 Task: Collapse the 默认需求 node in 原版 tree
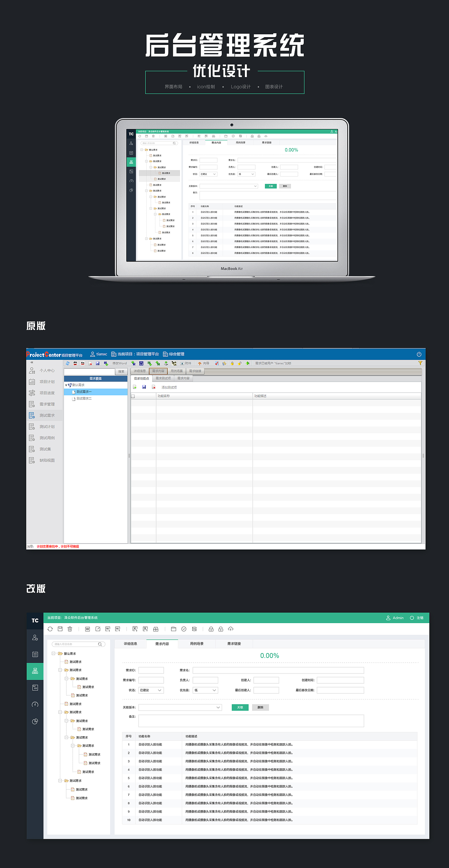[x=66, y=385]
